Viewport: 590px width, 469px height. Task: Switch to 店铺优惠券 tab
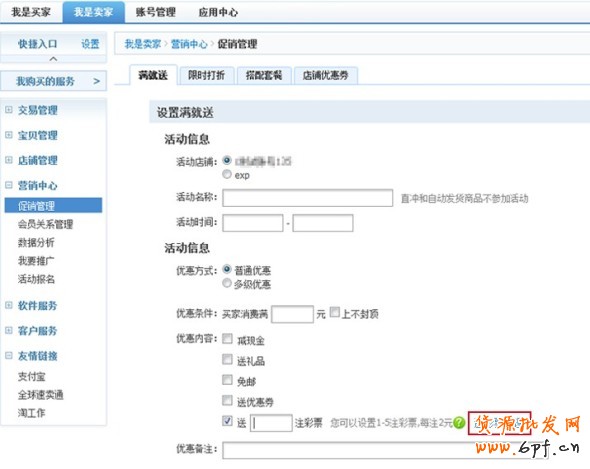tap(325, 75)
